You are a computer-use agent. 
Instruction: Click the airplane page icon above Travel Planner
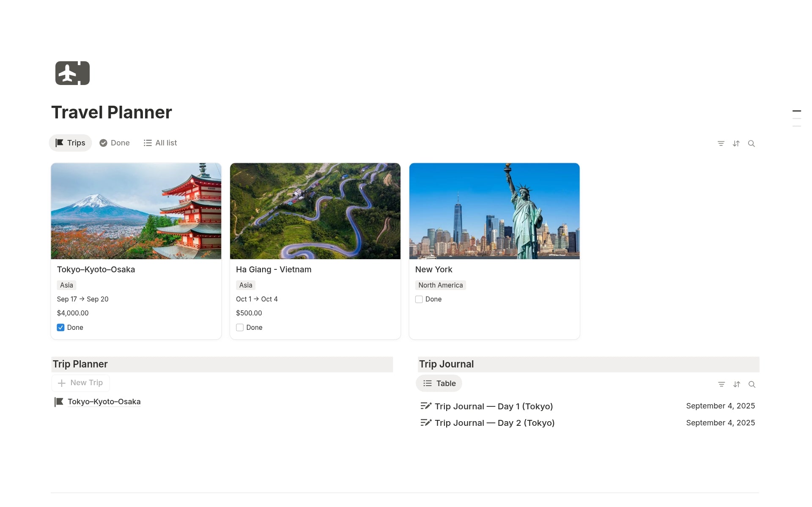coord(72,73)
